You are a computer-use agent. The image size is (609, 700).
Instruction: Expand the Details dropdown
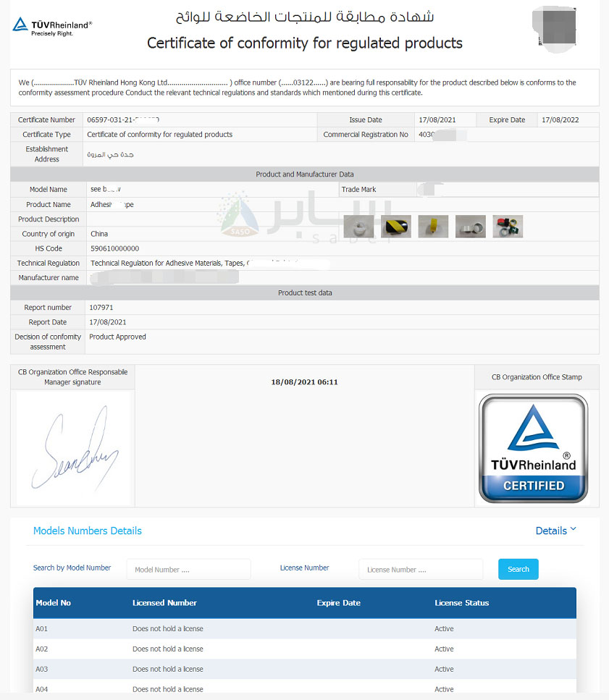click(x=555, y=531)
